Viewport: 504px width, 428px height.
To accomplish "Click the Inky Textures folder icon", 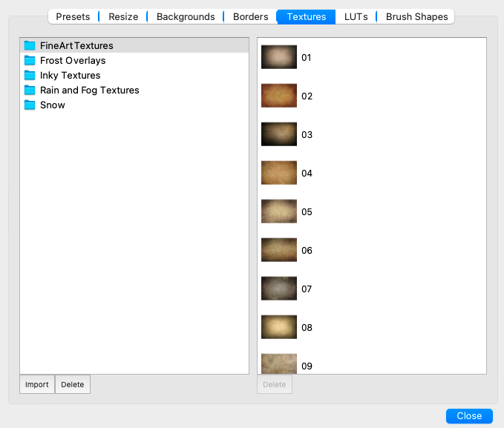I will point(30,76).
